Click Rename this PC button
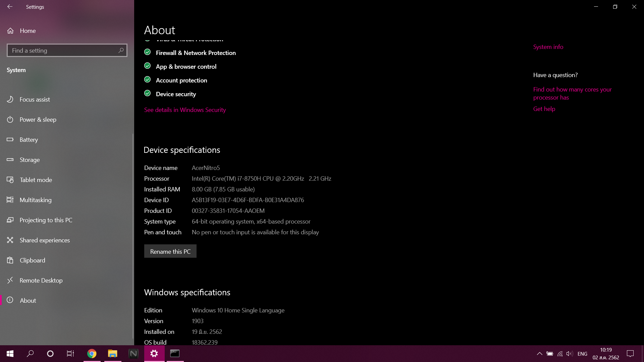Viewport: 644px width, 362px height. coord(170,251)
